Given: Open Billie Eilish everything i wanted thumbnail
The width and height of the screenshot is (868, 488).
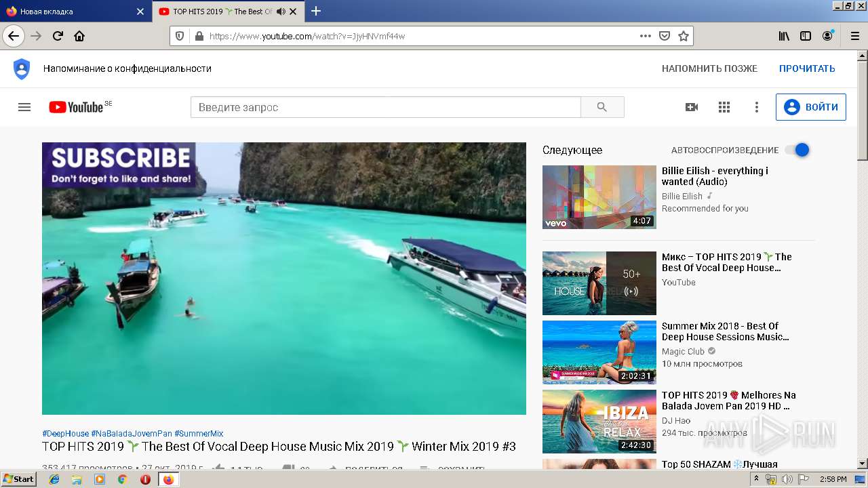Looking at the screenshot, I should pyautogui.click(x=599, y=197).
